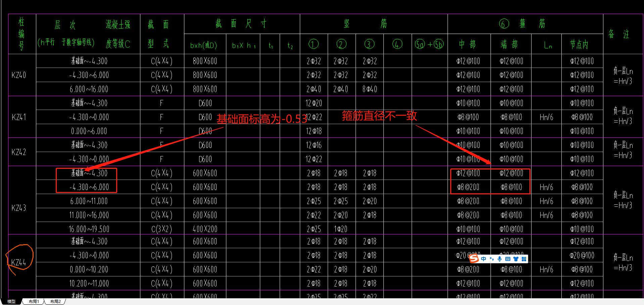644x305 pixels.
Task: Click the b1Xh1 sub-header
Action: click(x=244, y=45)
